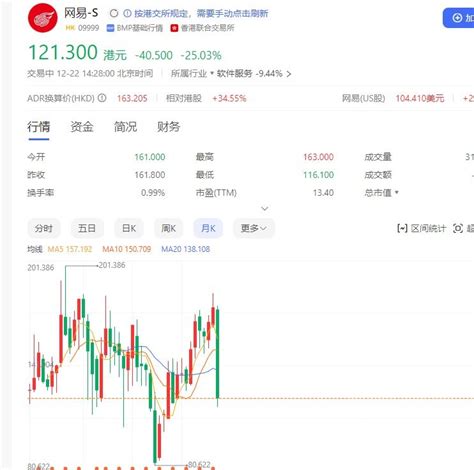Select the 日K chart period
The height and width of the screenshot is (470, 474).
(129, 228)
